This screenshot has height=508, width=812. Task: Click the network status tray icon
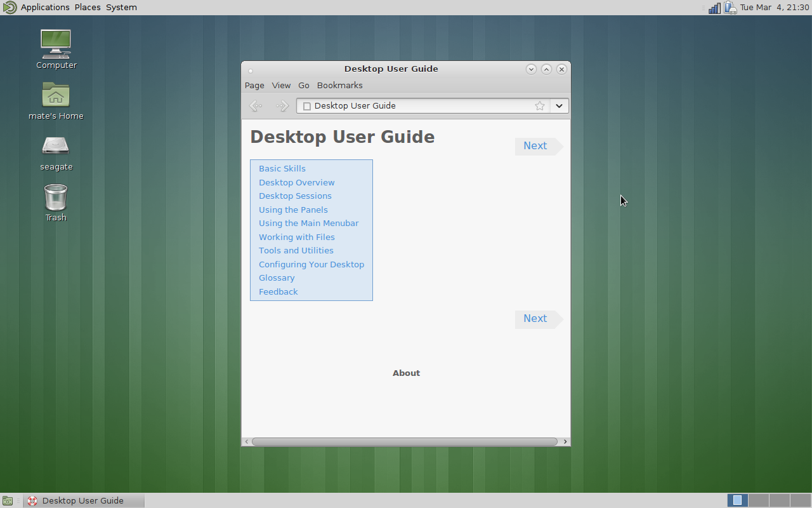click(x=714, y=8)
